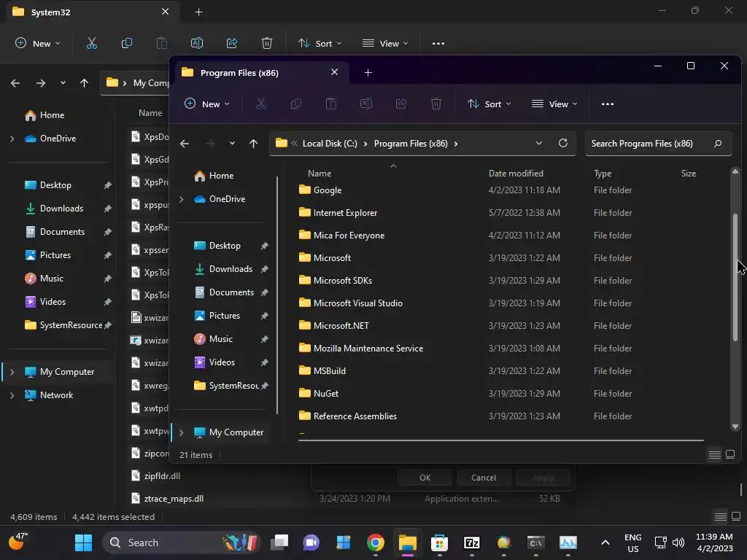This screenshot has width=747, height=560.
Task: Add new tab in System32 window
Action: (198, 12)
